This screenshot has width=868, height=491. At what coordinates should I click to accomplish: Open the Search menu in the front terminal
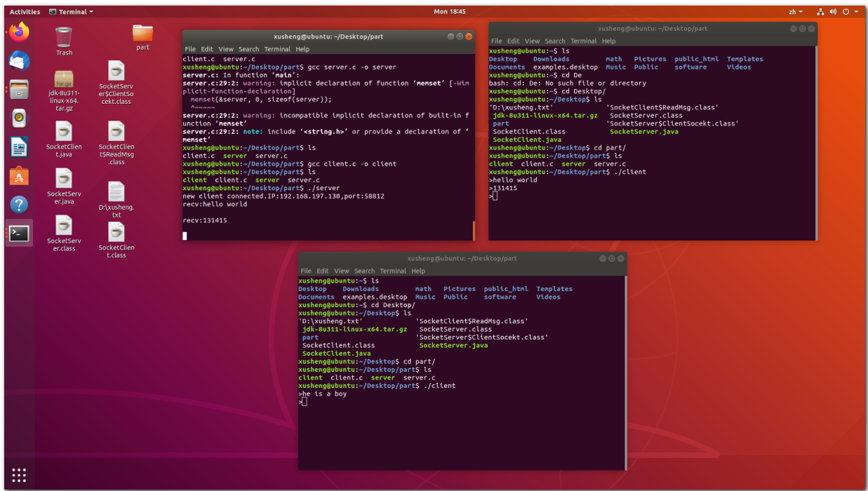364,271
